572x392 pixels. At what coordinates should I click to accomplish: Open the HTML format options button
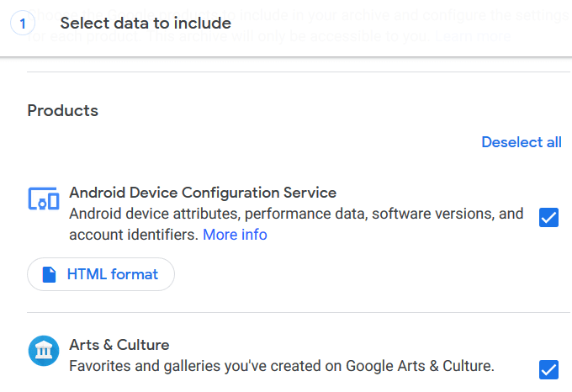tap(101, 274)
